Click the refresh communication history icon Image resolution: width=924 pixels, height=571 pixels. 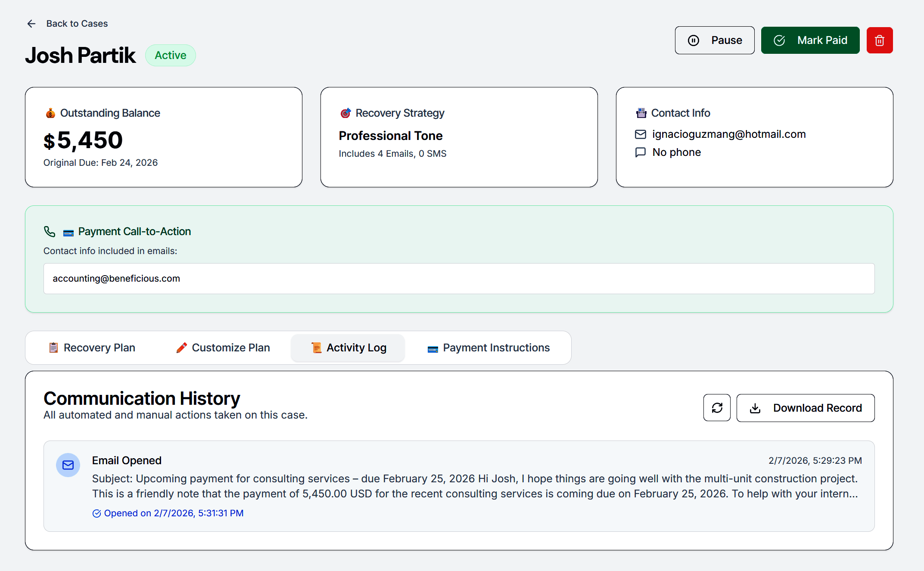717,408
